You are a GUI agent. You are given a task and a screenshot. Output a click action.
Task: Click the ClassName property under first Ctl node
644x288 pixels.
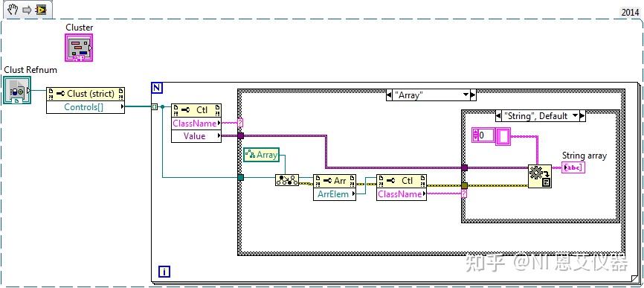tap(196, 124)
